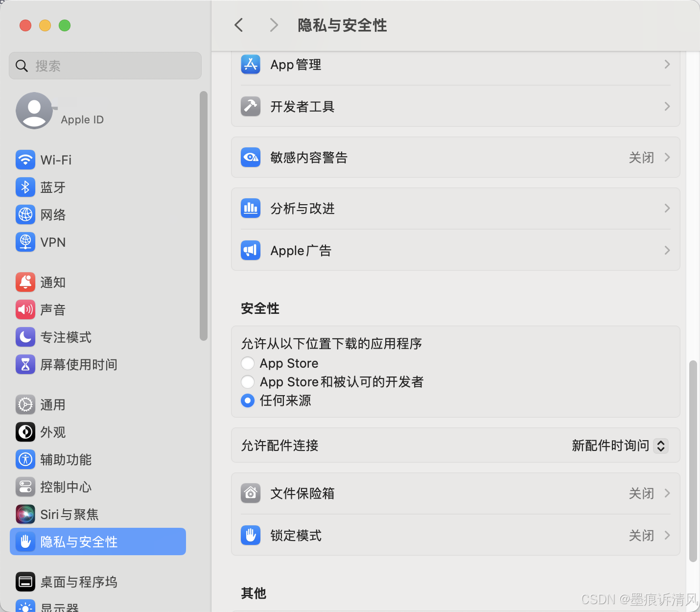The height and width of the screenshot is (612, 700).
Task: Click the 辅助功能 accessibility icon
Action: coord(25,459)
